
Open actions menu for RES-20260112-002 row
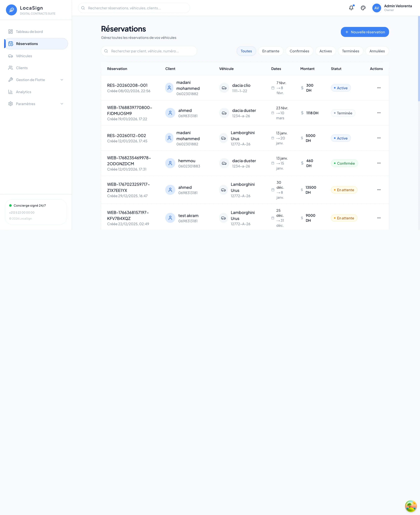pyautogui.click(x=379, y=138)
